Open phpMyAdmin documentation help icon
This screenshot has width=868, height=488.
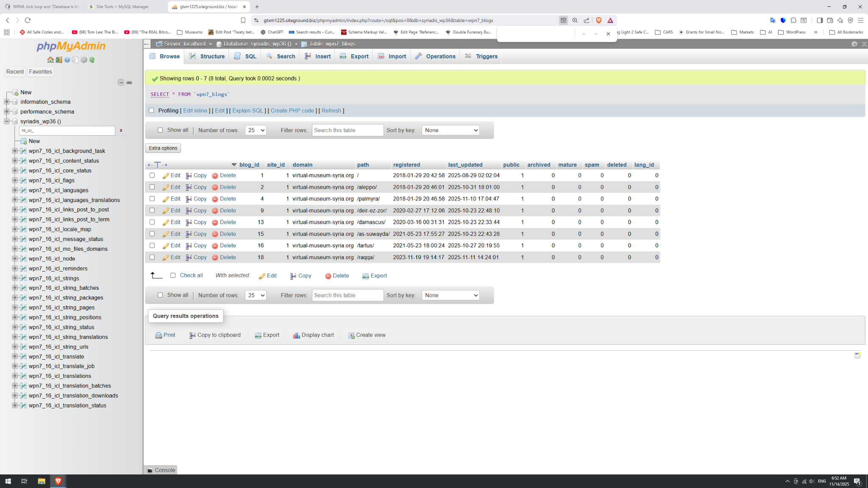tap(67, 60)
